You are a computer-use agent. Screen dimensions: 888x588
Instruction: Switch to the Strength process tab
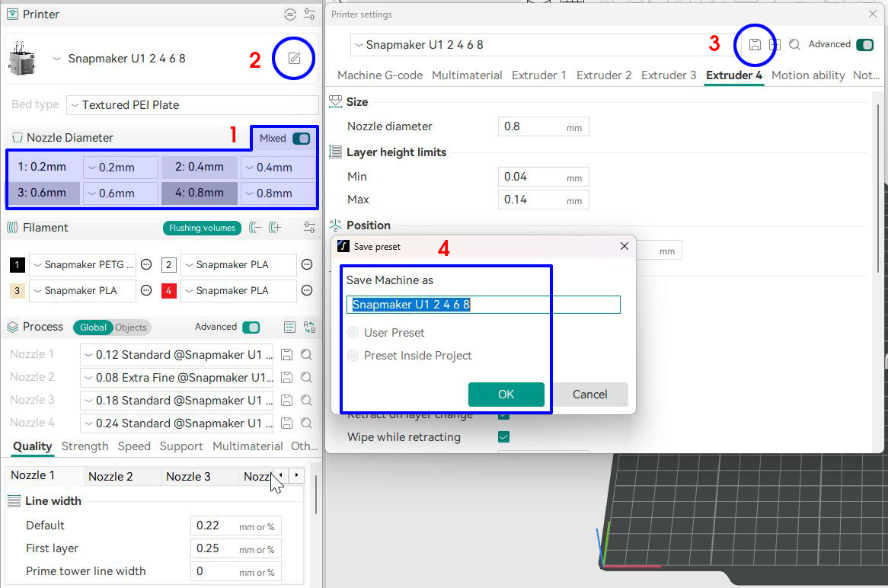[x=85, y=446]
